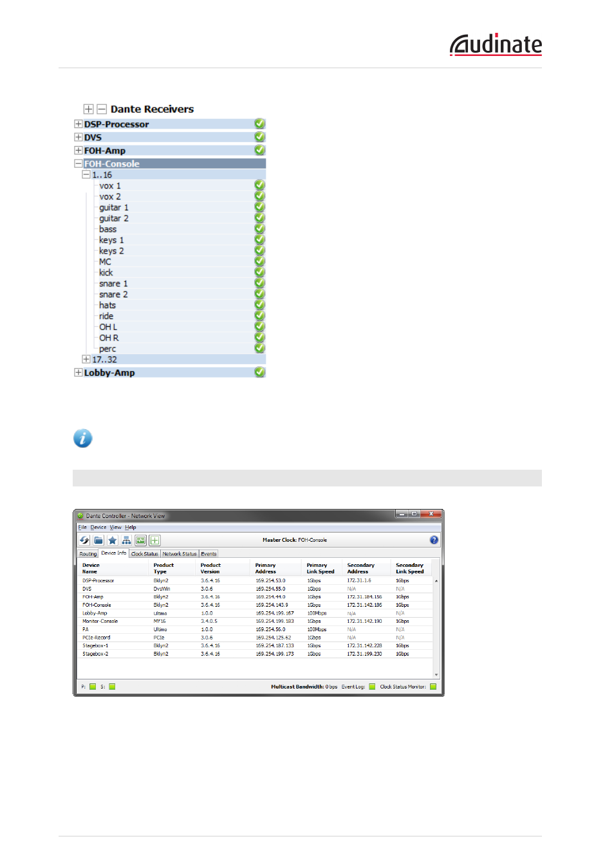
Task: Select PCIe-Record in the device table
Action: pos(97,638)
